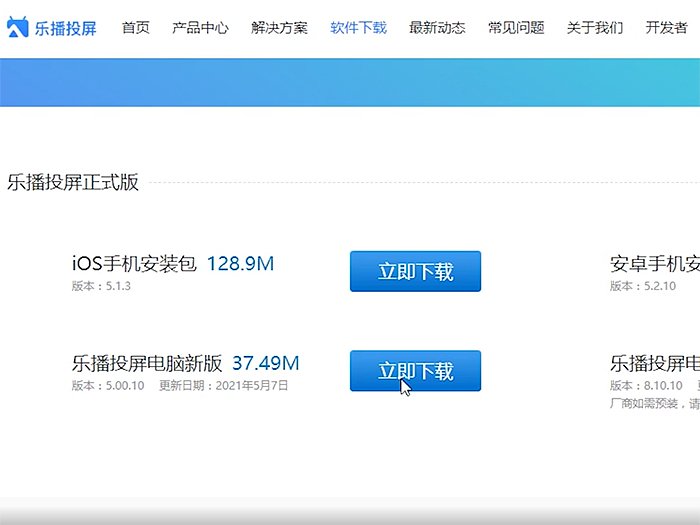Open 最新动态 in the top menu

[438, 28]
